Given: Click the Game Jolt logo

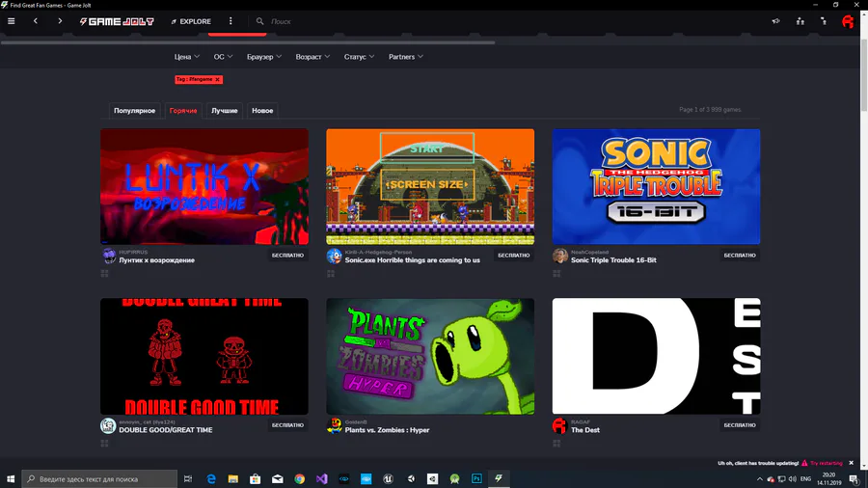Looking at the screenshot, I should pos(117,21).
